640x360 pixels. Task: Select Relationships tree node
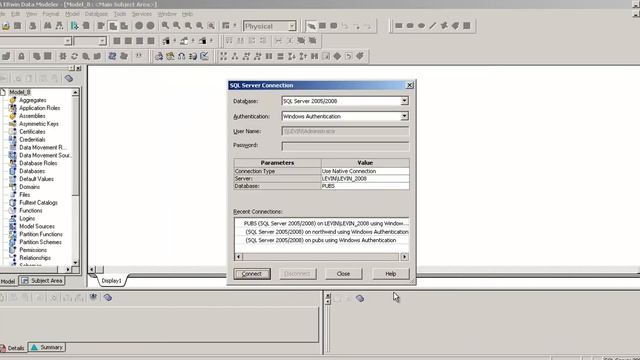pos(35,258)
